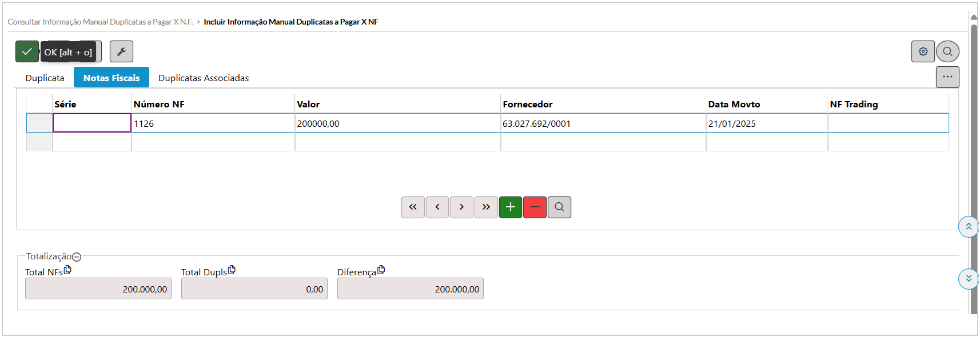Go to next record in grid

point(461,207)
